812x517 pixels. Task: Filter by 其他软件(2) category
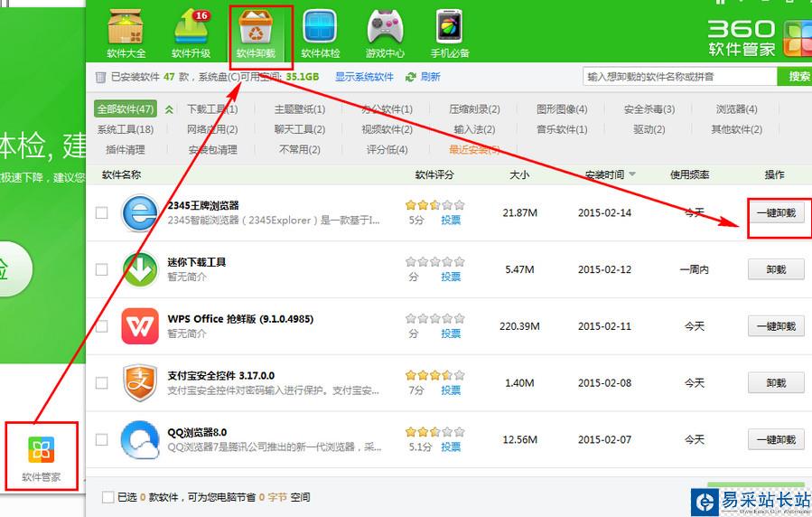[737, 129]
